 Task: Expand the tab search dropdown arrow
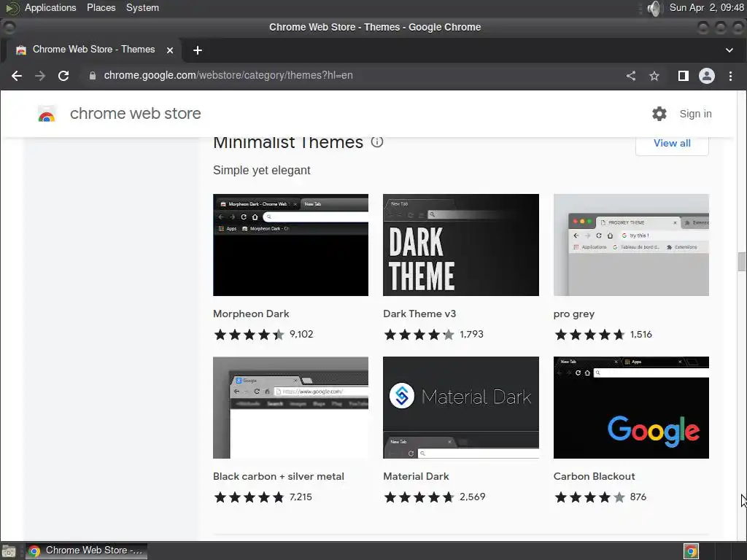point(729,50)
